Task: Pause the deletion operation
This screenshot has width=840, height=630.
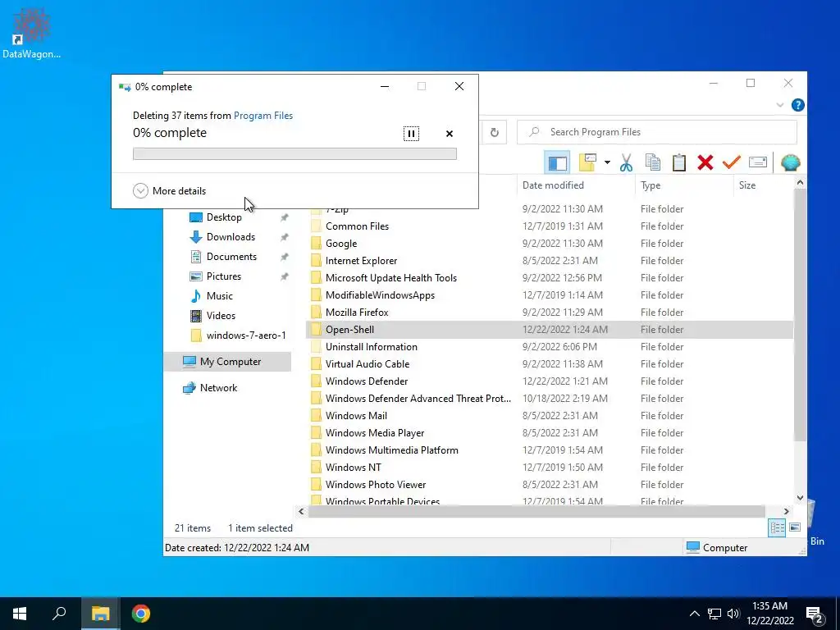Action: [x=411, y=134]
